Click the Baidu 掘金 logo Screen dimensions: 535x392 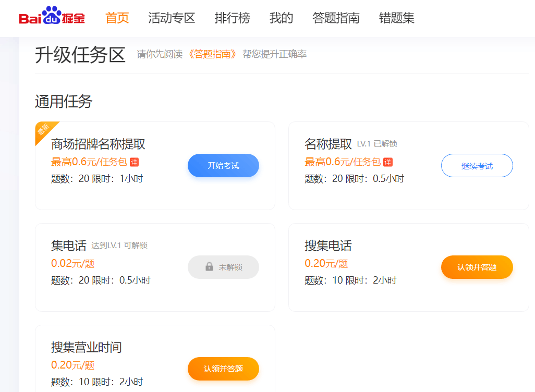52,16
